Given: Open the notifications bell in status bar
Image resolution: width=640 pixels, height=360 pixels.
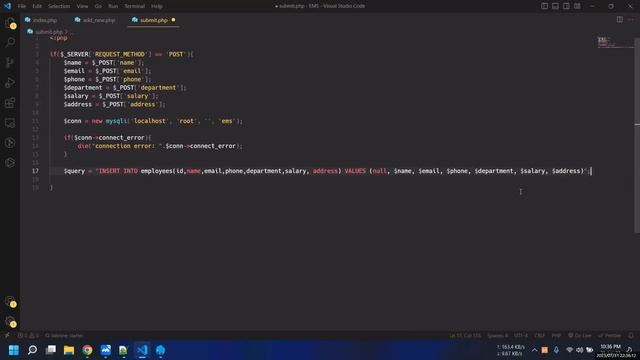Looking at the screenshot, I should pyautogui.click(x=631, y=336).
